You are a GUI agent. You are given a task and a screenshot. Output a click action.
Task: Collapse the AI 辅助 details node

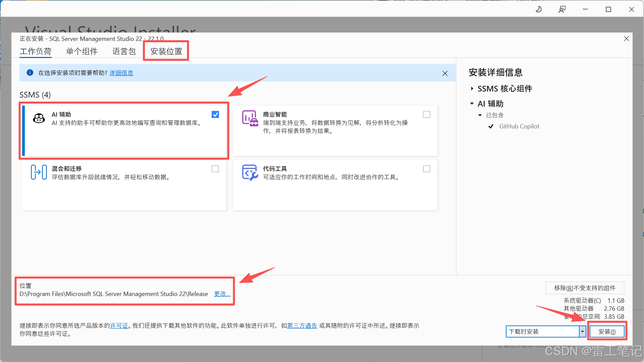[x=472, y=104]
